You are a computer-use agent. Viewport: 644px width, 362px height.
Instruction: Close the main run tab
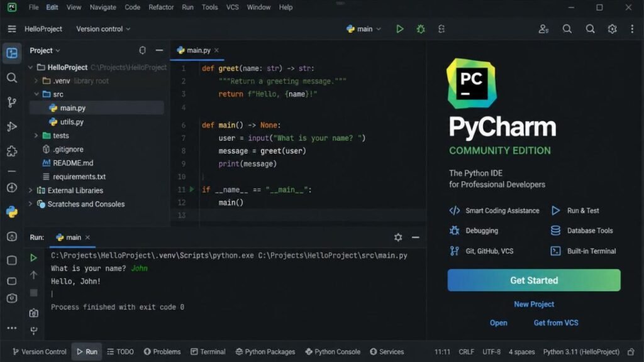87,237
